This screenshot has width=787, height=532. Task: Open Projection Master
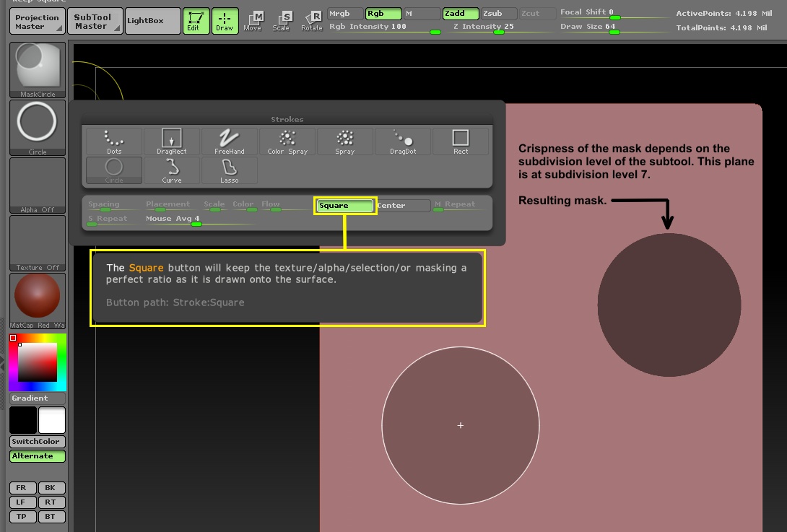tap(38, 22)
